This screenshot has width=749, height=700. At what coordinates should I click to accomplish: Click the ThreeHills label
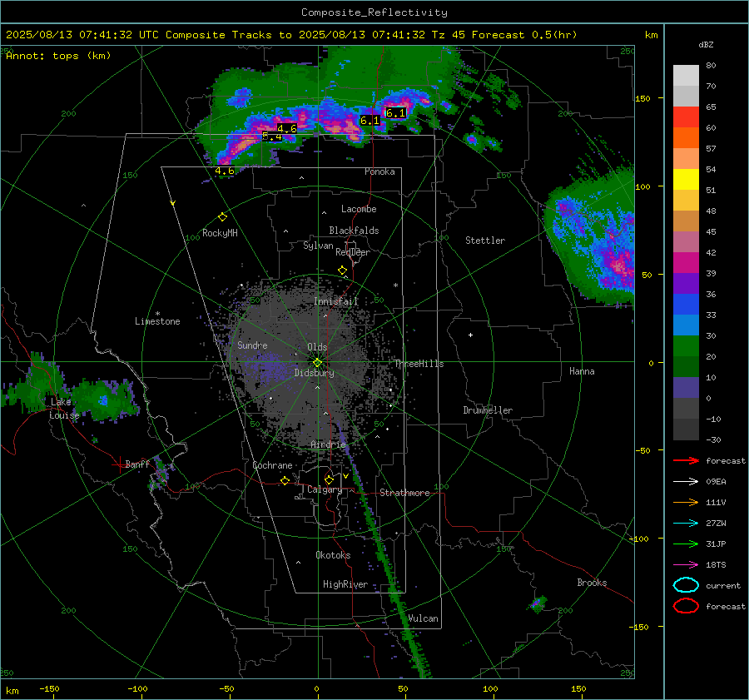click(x=419, y=364)
